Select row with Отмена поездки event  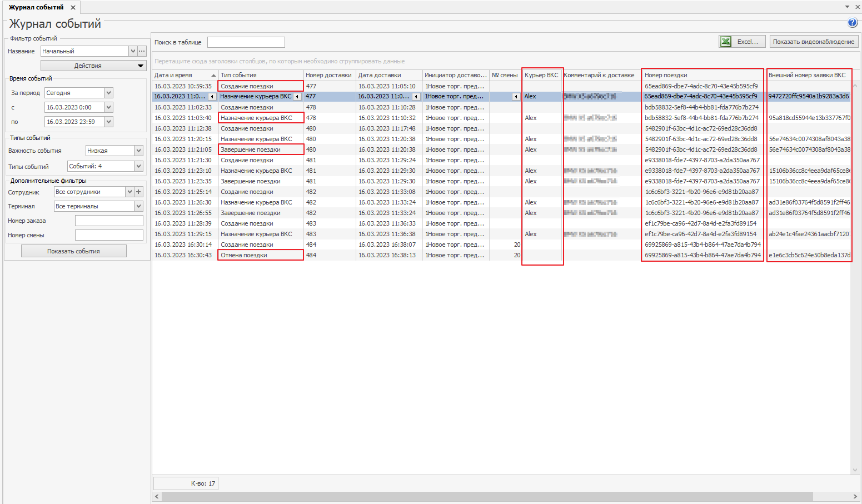(x=502, y=255)
